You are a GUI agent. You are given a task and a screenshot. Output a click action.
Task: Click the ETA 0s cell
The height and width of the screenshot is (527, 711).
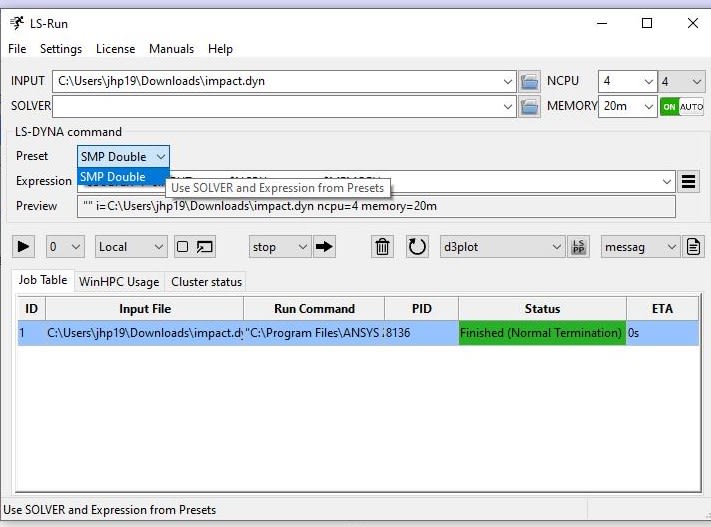point(662,333)
